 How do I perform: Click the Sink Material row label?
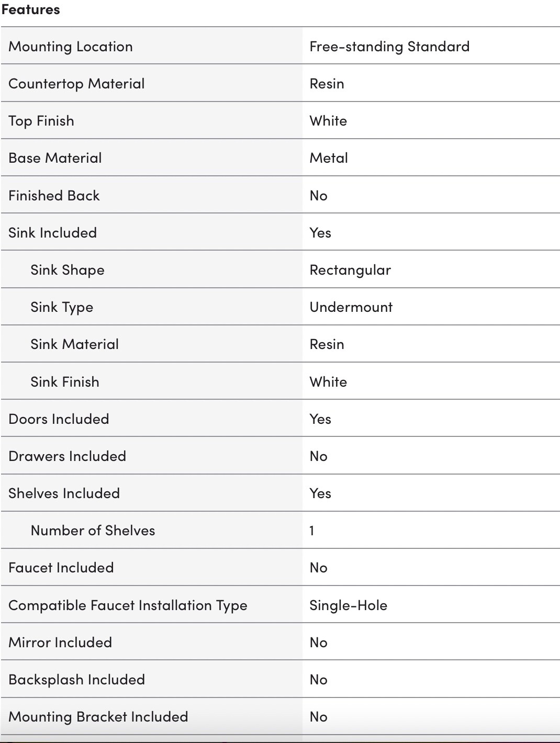pos(74,344)
